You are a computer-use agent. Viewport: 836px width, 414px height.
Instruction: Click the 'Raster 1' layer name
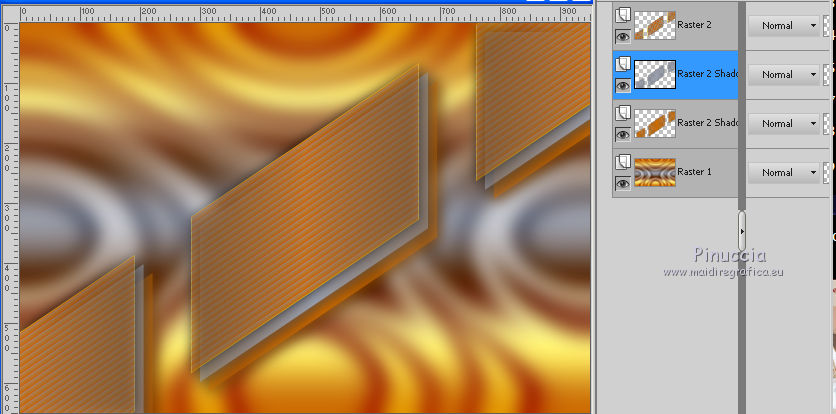click(x=694, y=172)
